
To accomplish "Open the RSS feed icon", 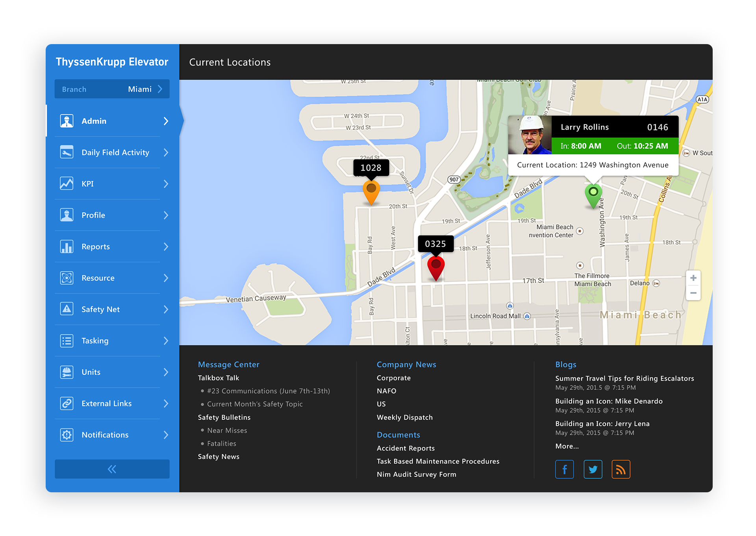I will tap(621, 469).
